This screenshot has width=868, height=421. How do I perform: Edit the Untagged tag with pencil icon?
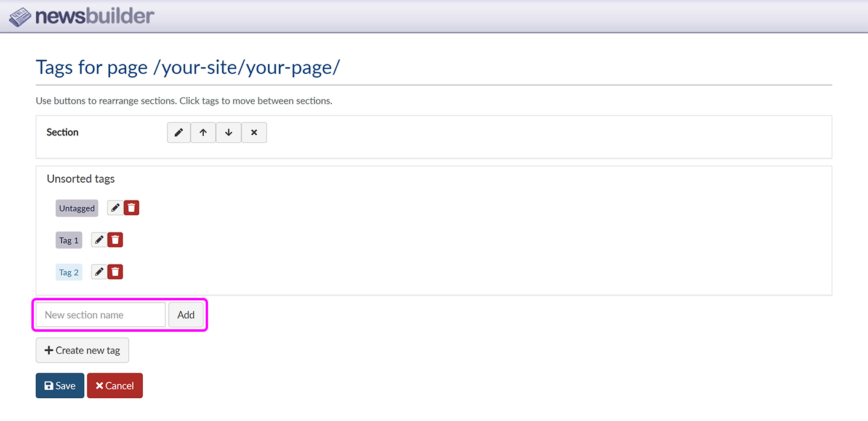point(115,208)
